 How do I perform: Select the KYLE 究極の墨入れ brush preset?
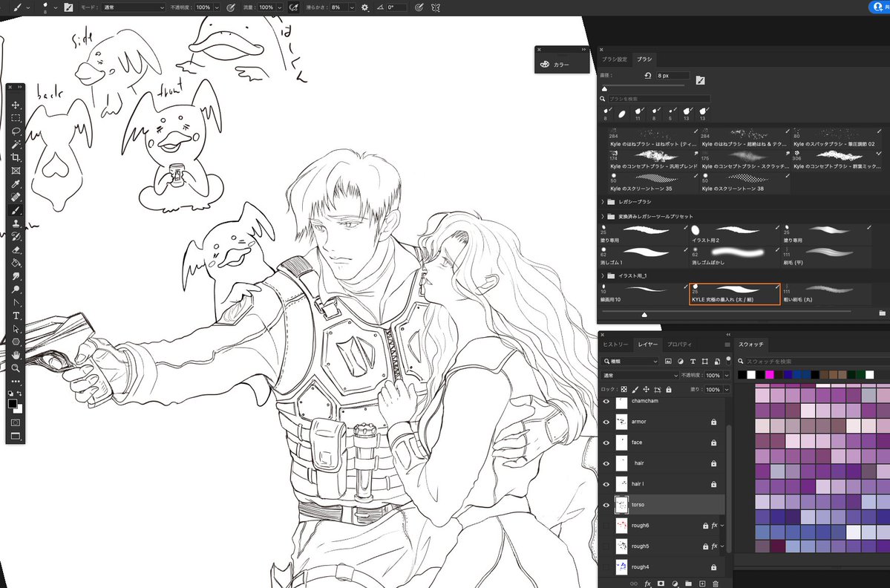[x=734, y=294]
